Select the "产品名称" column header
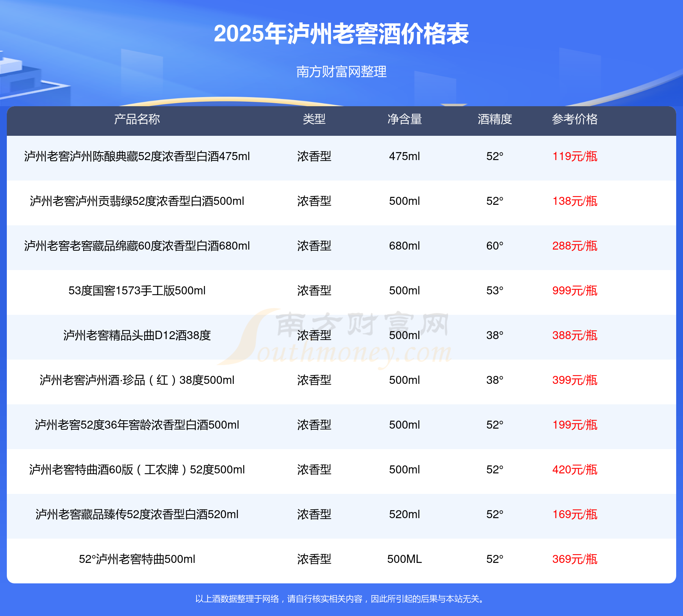683x616 pixels. tap(137, 119)
